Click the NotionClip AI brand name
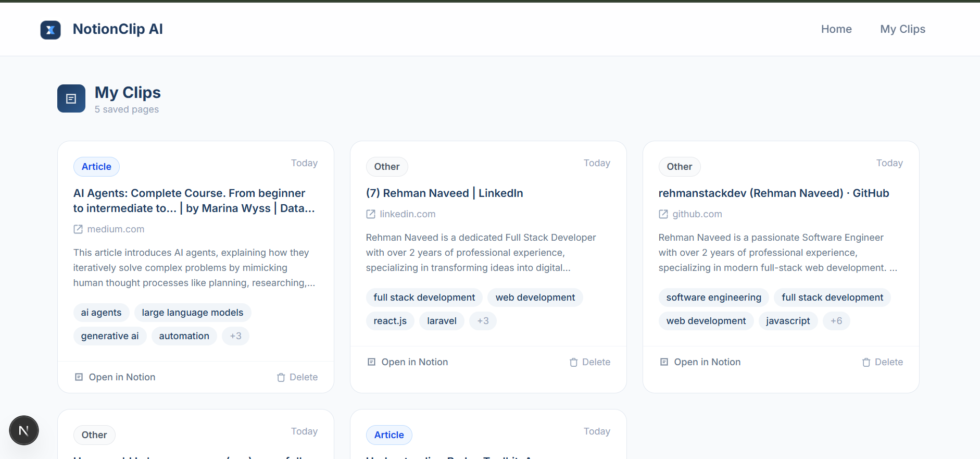Screen dimensions: 980x459 point(118,29)
